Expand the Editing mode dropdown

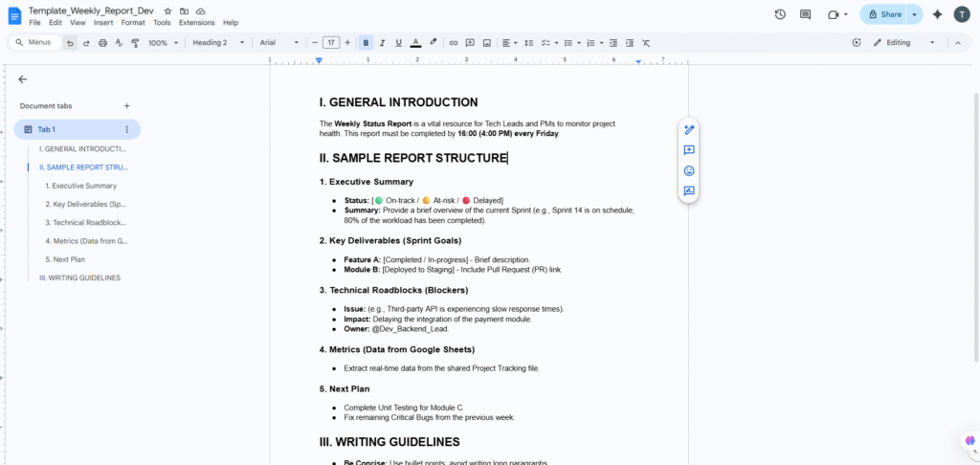pos(903,43)
